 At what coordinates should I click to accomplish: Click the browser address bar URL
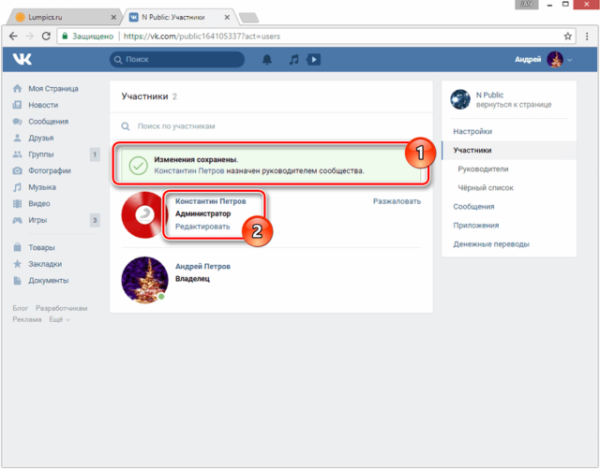202,36
